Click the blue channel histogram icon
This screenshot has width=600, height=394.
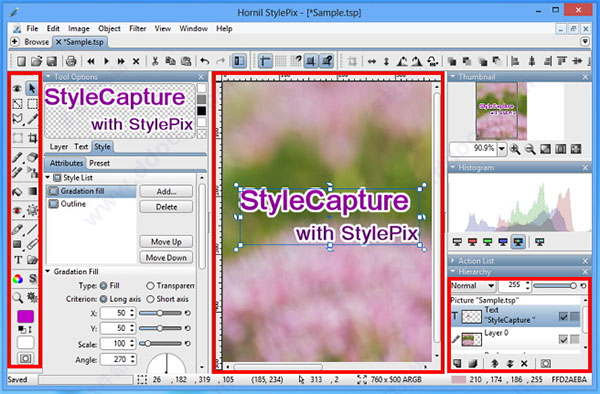tap(502, 242)
